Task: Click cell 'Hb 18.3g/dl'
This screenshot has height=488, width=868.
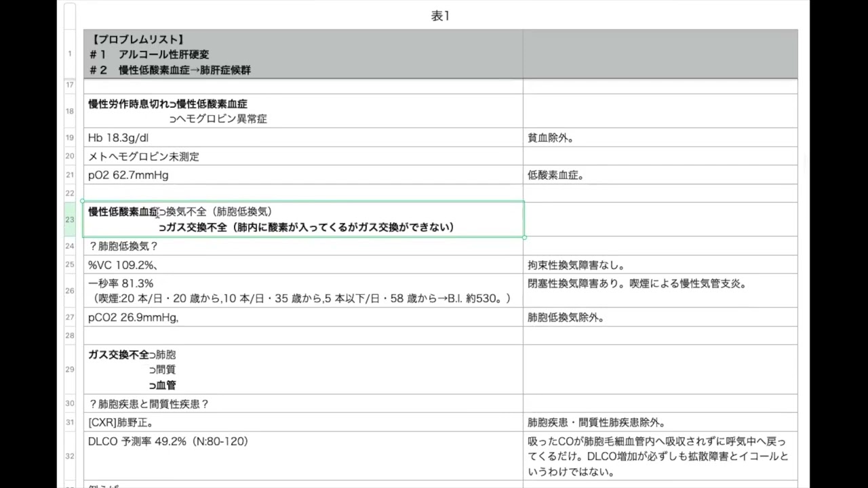Action: pos(303,138)
